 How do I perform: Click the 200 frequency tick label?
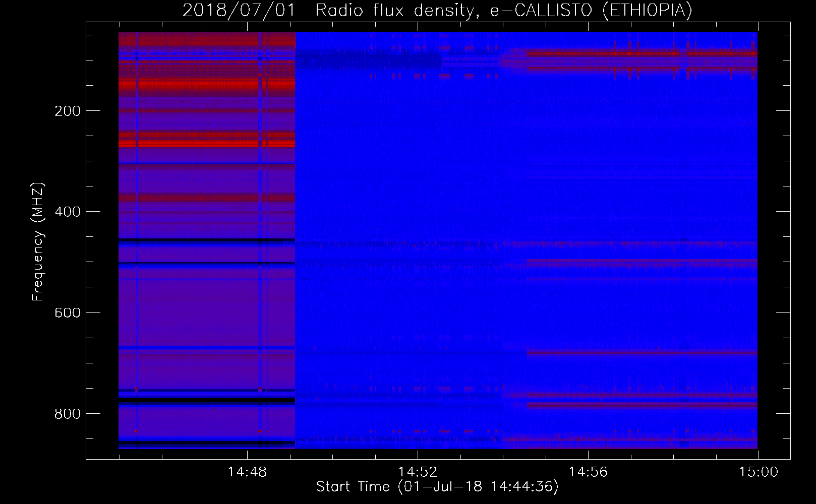(x=68, y=111)
